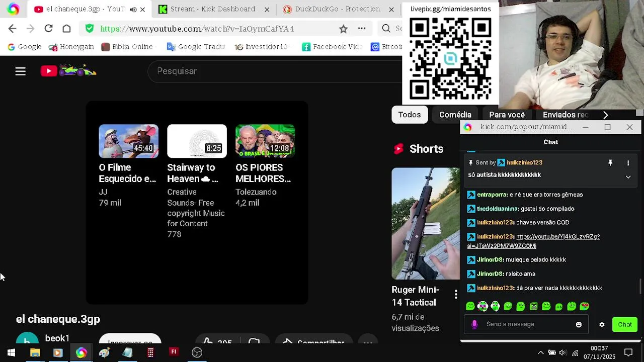Click the browser address bar URL
644x362 pixels.
(197, 29)
